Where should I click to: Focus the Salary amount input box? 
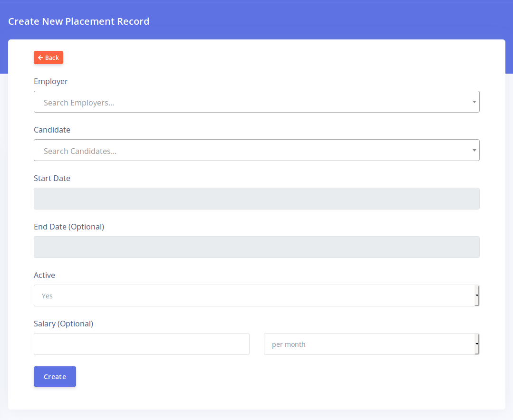click(x=141, y=344)
